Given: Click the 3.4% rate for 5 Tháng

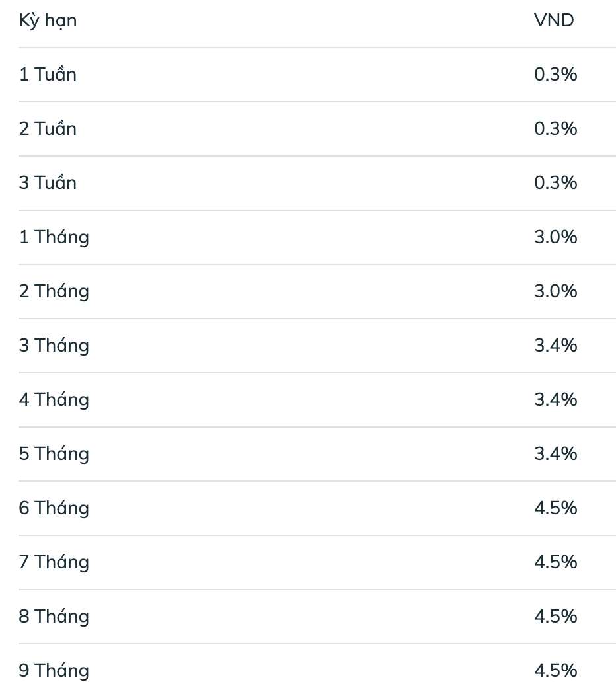Looking at the screenshot, I should click(x=555, y=454).
